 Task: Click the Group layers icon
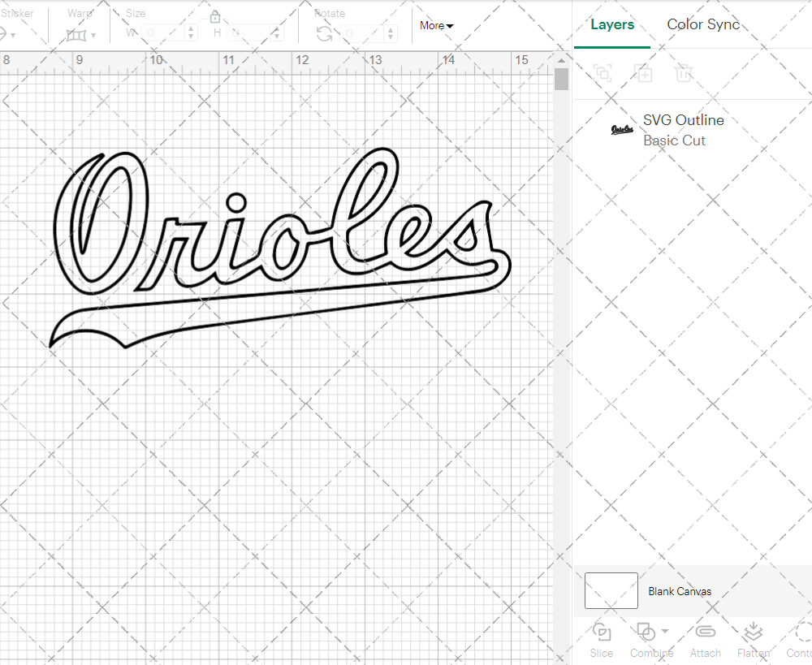(603, 73)
